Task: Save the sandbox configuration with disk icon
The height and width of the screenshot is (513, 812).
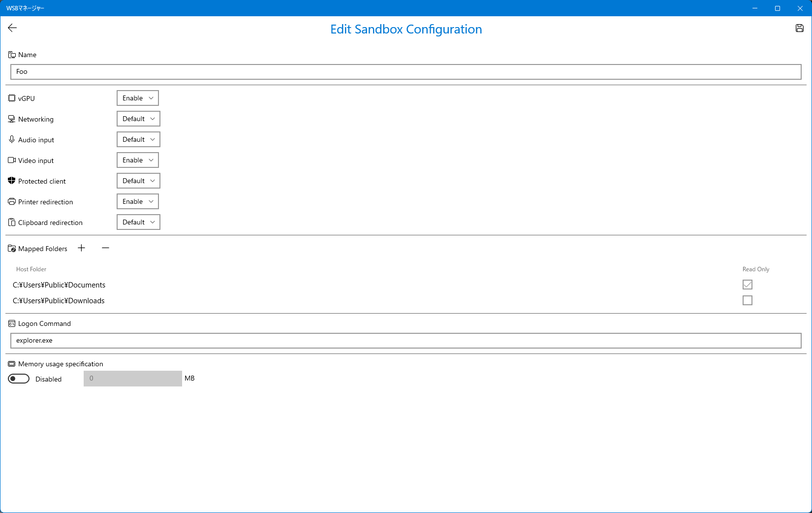Action: [800, 28]
